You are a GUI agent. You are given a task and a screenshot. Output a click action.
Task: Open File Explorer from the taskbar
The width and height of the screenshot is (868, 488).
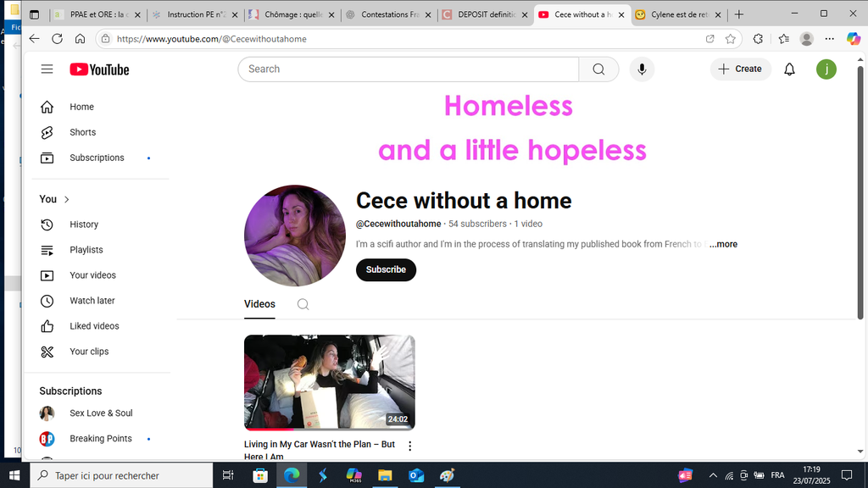(385, 475)
